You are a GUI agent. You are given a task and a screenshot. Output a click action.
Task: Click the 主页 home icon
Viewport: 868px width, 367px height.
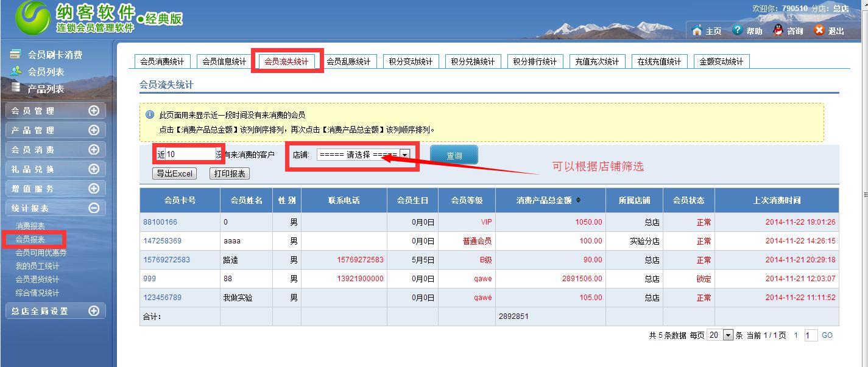click(x=697, y=29)
